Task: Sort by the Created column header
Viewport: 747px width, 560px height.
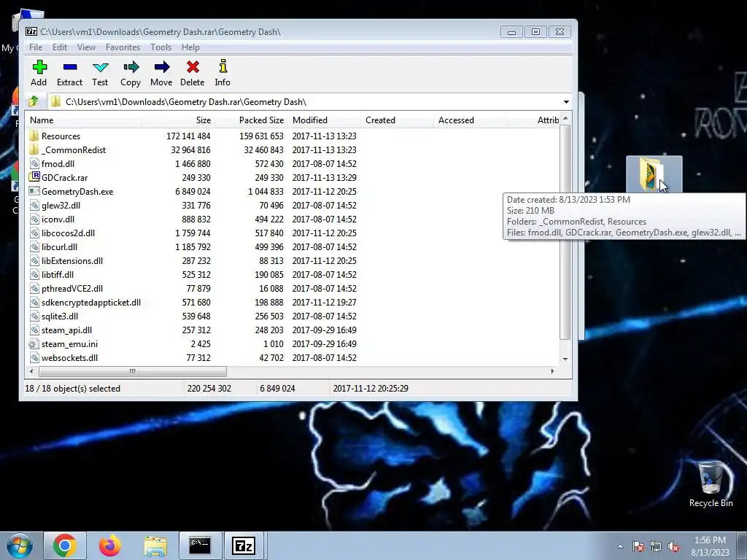Action: pos(397,120)
